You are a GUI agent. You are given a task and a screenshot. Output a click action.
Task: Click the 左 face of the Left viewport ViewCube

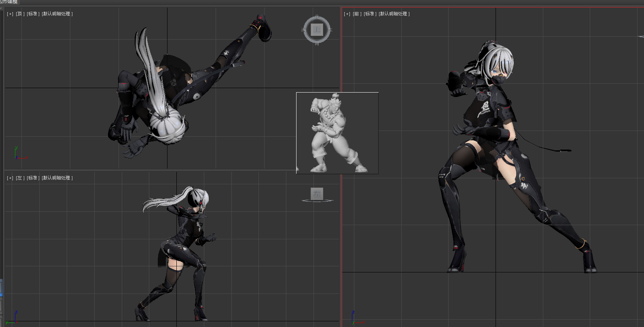317,194
